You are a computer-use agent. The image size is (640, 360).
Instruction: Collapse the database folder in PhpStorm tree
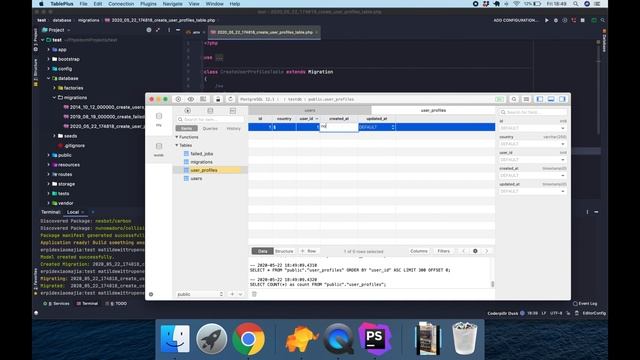[x=49, y=78]
